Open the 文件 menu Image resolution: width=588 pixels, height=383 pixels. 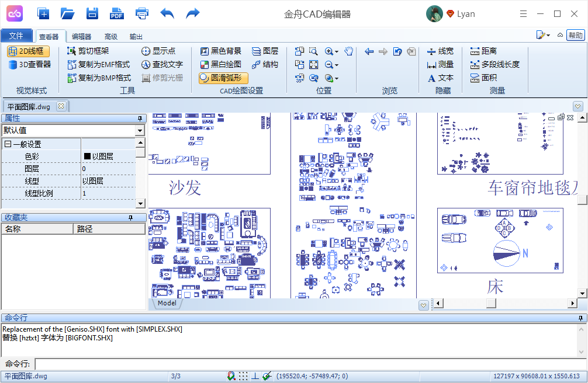(x=17, y=36)
